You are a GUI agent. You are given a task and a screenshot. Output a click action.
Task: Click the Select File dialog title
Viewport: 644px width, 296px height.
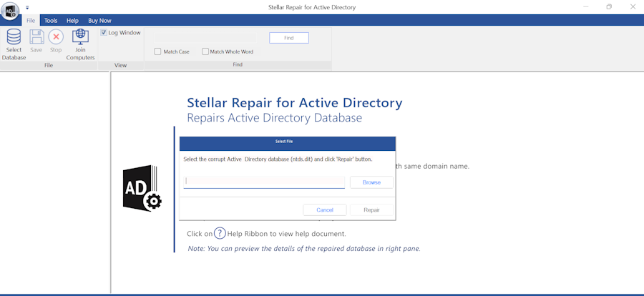(x=284, y=142)
